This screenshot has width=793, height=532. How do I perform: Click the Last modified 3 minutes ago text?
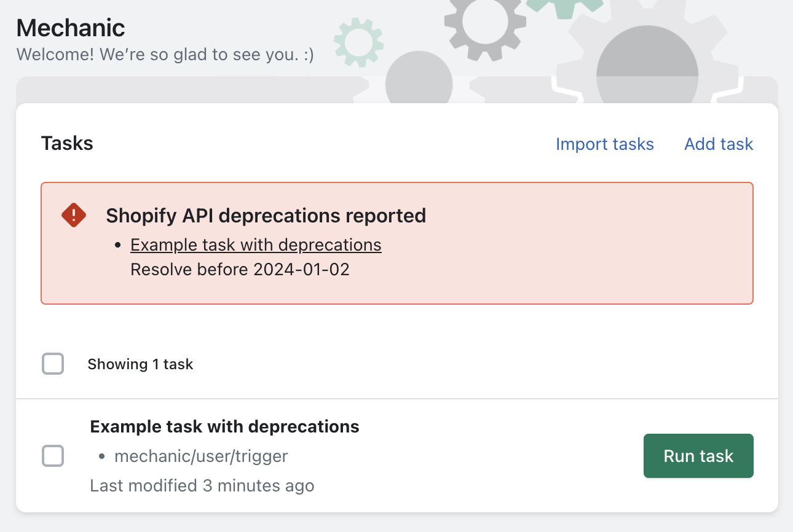coord(202,486)
